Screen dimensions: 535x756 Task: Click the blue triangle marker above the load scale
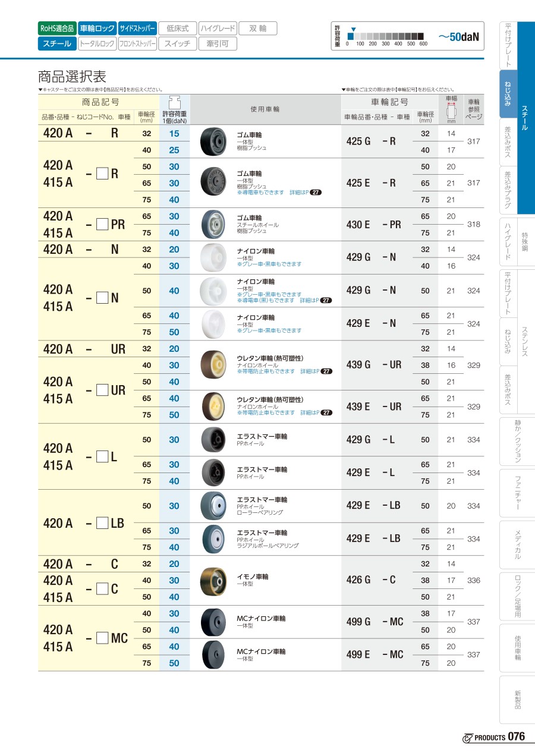[x=353, y=29]
